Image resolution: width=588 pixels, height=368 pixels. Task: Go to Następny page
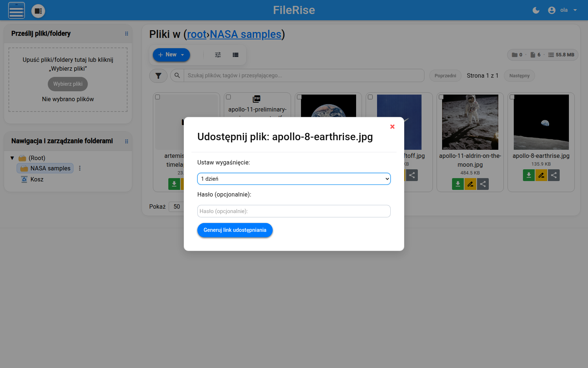(519, 76)
